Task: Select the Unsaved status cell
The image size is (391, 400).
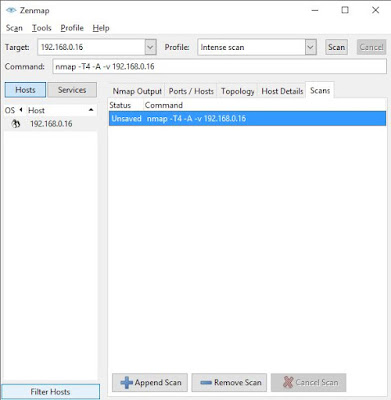Action: tap(126, 119)
